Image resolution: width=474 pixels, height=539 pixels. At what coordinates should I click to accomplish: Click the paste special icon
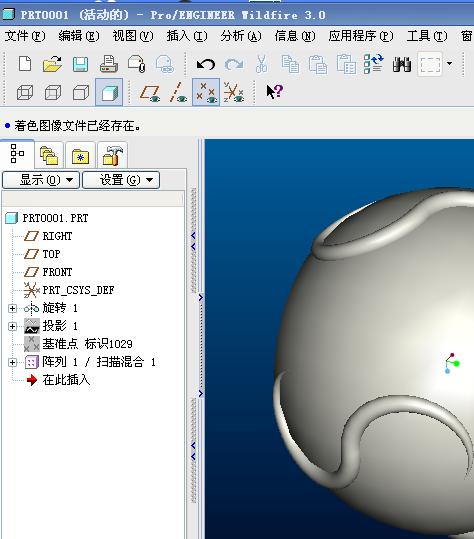[346, 64]
